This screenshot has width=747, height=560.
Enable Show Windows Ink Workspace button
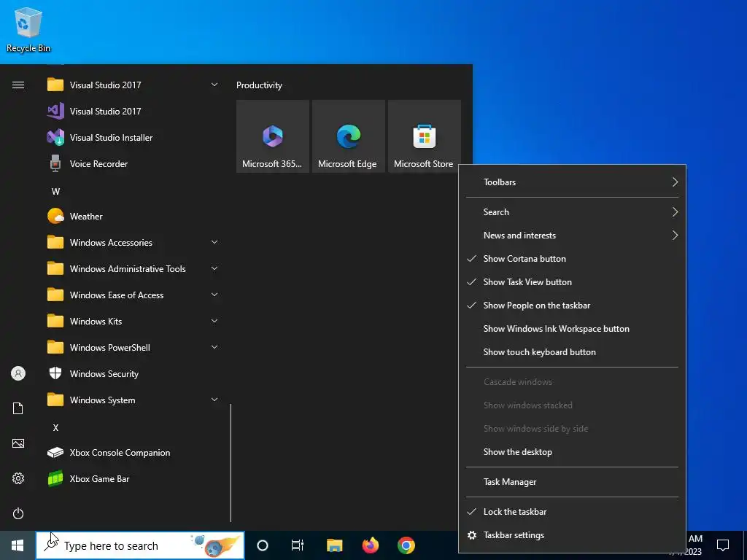click(572, 329)
